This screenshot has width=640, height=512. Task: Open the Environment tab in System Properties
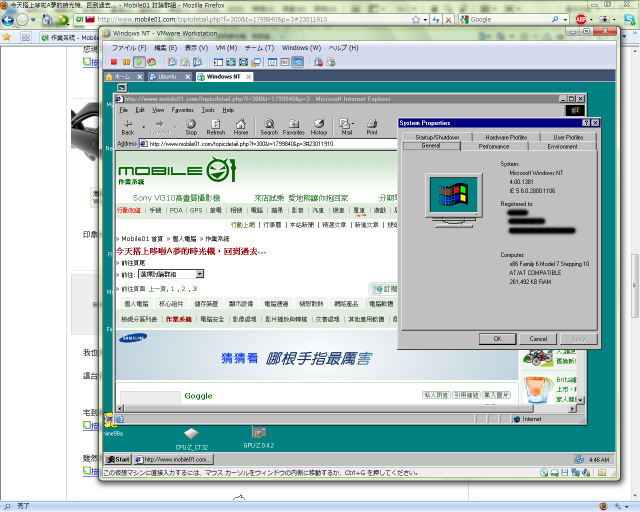[562, 146]
